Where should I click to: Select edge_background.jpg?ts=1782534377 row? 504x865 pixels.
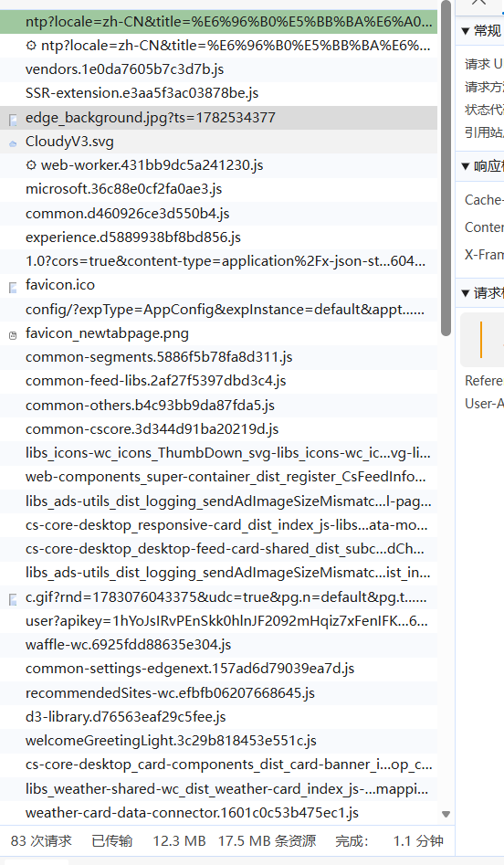point(218,118)
